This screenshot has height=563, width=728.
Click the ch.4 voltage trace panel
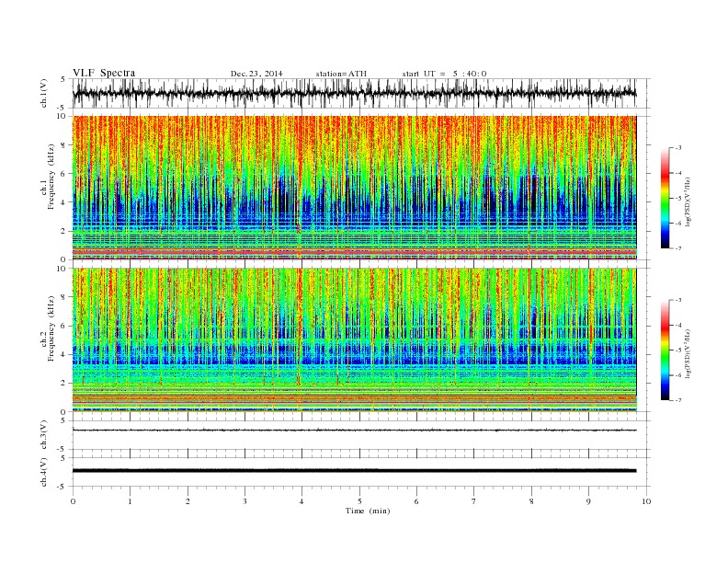(360, 472)
